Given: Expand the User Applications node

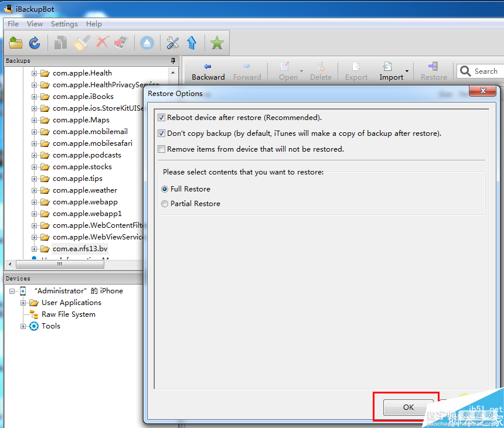Looking at the screenshot, I should (x=23, y=303).
